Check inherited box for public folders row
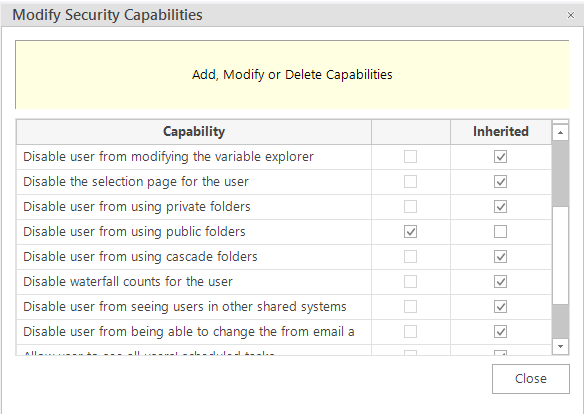The image size is (584, 414). 500,232
